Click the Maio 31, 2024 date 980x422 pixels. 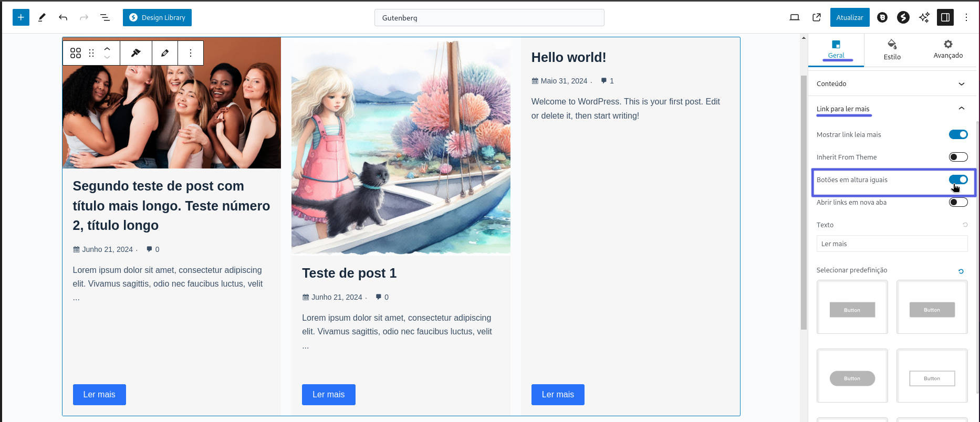564,81
